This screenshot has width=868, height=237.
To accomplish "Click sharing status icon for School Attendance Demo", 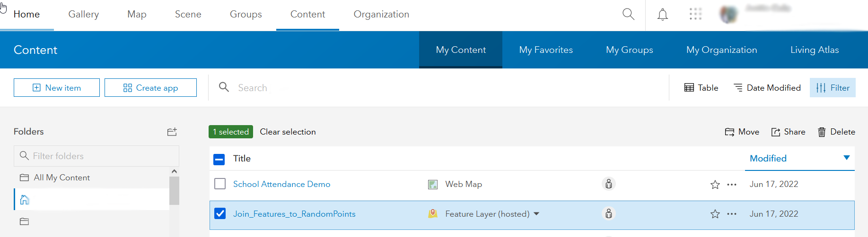I will pos(609,184).
